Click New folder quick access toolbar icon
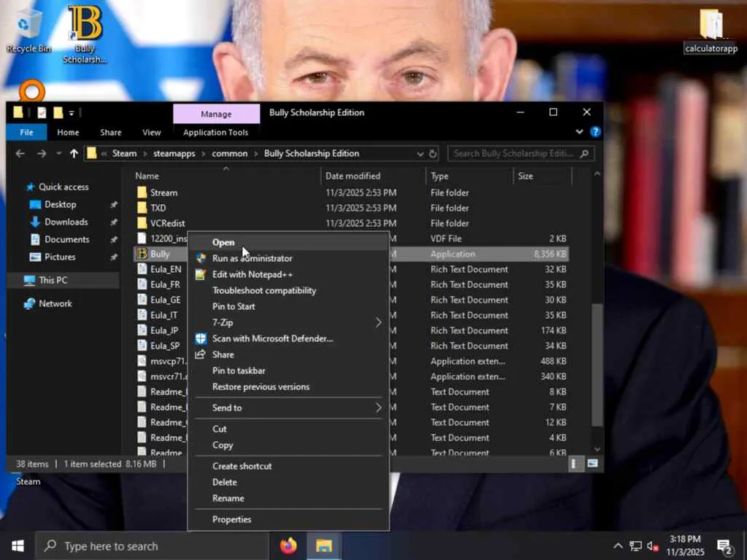The height and width of the screenshot is (560, 747). [x=58, y=112]
